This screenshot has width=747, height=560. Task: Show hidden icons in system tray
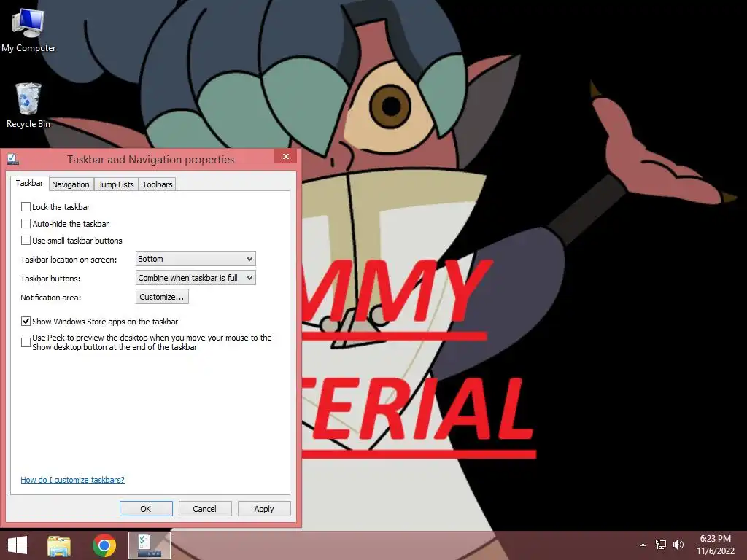(643, 545)
